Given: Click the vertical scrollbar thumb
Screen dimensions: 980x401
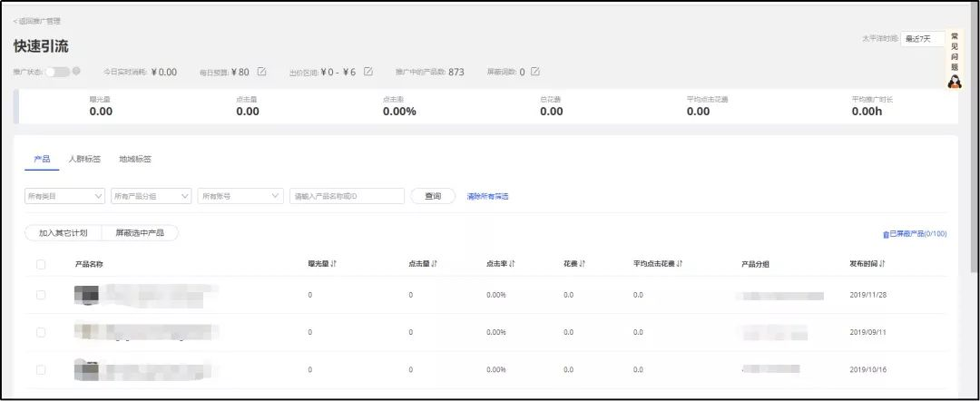Looking at the screenshot, I should pyautogui.click(x=975, y=137).
